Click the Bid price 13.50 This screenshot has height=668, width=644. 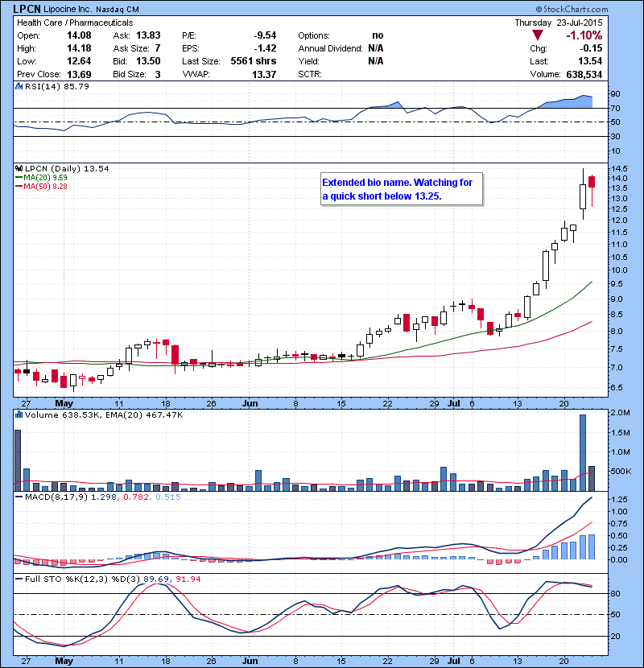148,61
